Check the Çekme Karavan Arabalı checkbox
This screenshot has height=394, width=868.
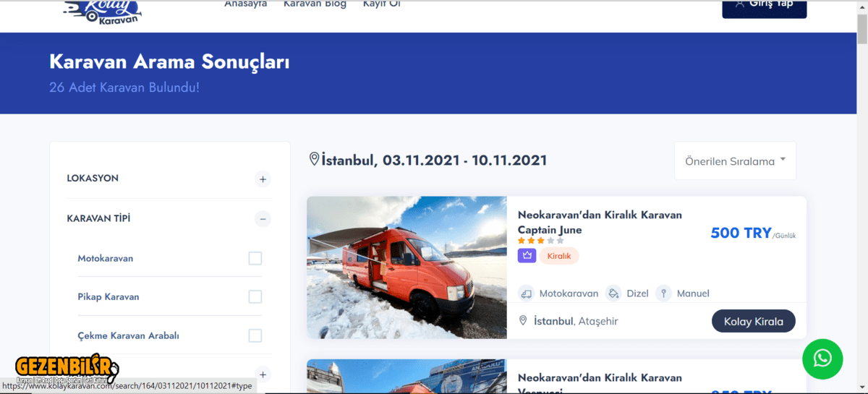[255, 335]
